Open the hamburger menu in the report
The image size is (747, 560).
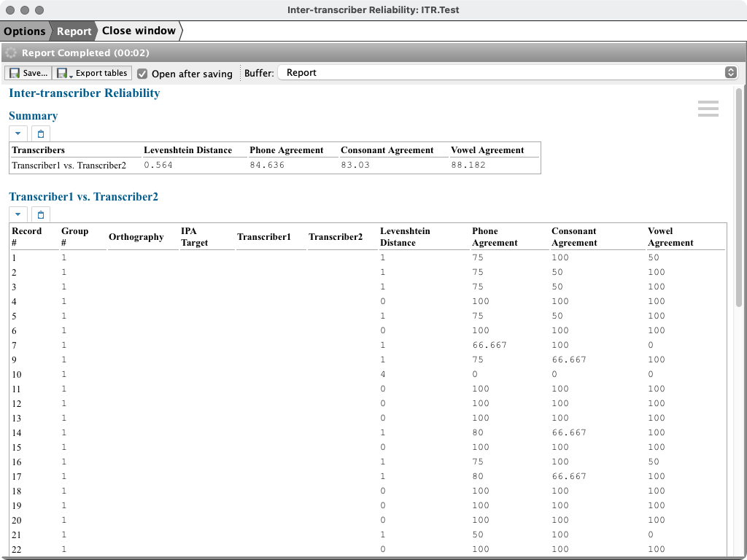pos(708,109)
